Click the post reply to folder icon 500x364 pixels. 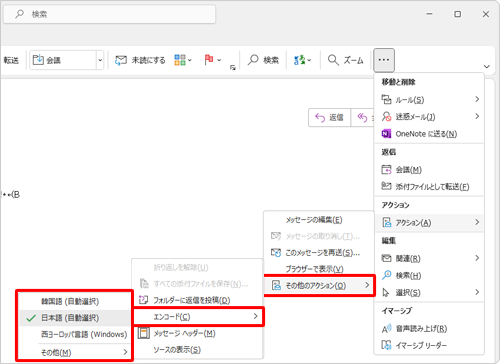click(143, 300)
